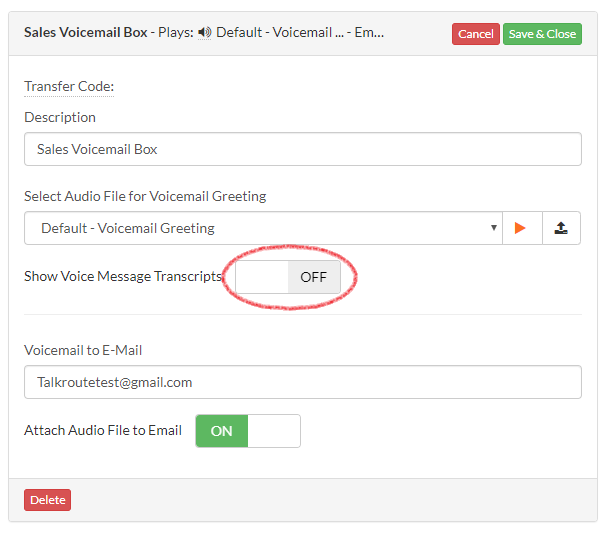Image resolution: width=606 pixels, height=534 pixels.
Task: Click the Description text field
Action: [303, 149]
